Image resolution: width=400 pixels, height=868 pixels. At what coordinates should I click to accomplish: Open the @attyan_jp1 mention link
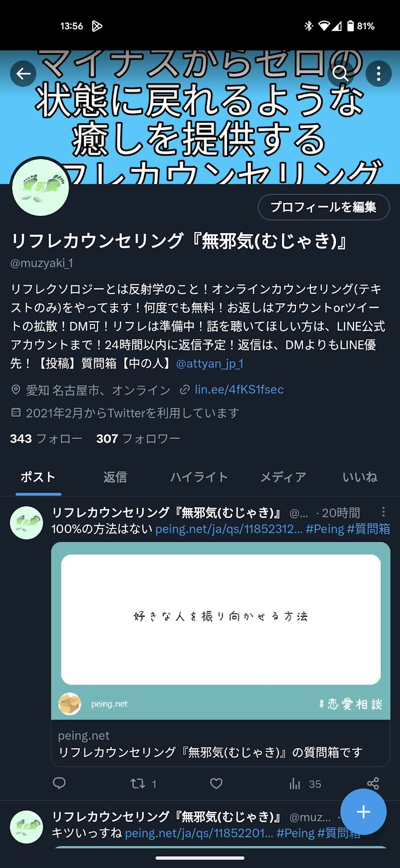[x=209, y=363]
